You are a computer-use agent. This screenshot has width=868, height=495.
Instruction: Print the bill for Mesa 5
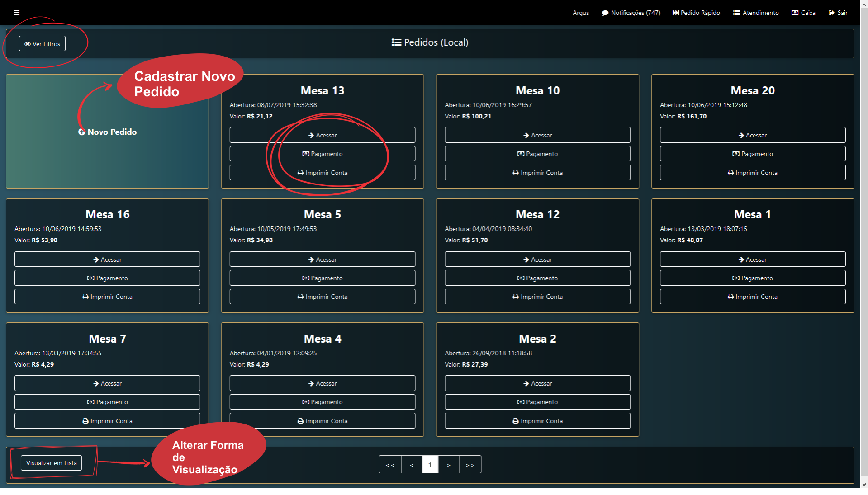tap(322, 297)
